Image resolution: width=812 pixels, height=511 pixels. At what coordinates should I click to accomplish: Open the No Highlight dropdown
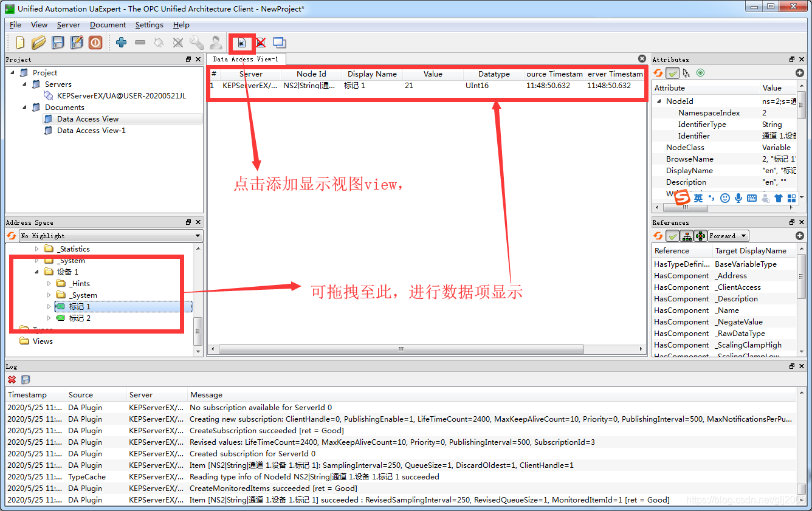point(111,236)
